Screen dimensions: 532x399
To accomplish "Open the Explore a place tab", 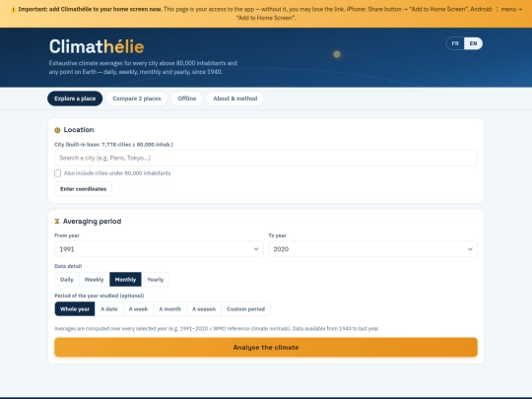I will [75, 99].
